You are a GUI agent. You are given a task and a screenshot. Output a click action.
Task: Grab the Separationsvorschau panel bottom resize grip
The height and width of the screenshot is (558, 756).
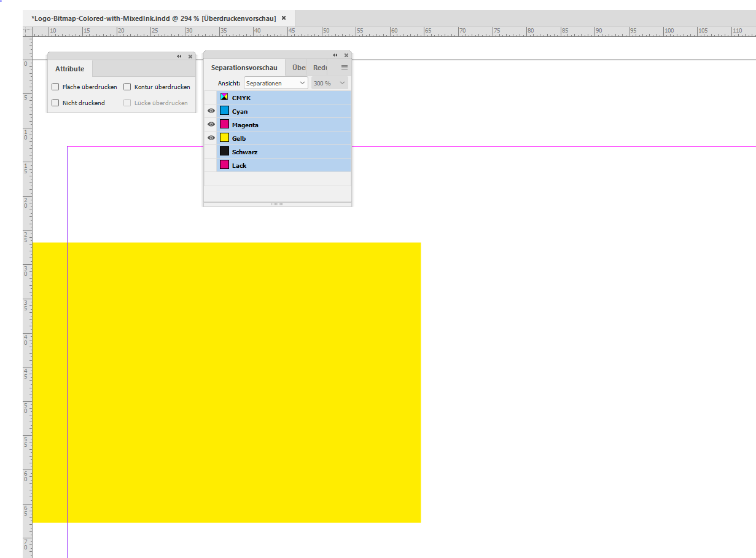278,203
